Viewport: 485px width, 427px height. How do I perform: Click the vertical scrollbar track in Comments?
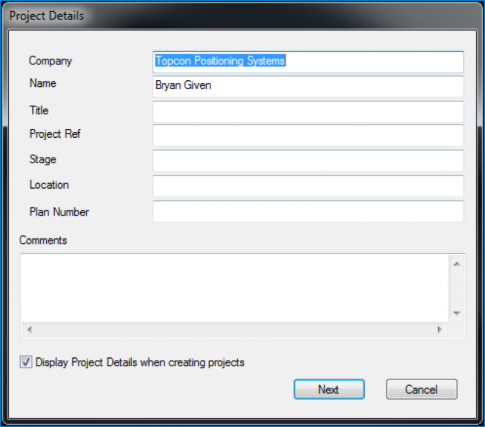[x=457, y=289]
